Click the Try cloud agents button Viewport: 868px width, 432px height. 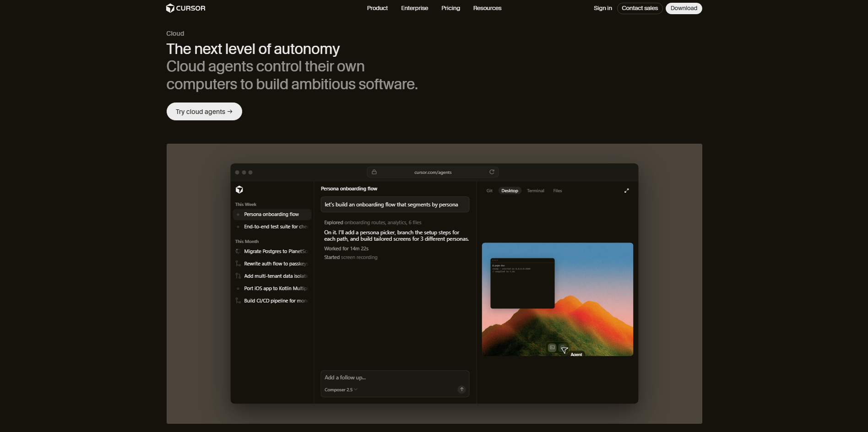(x=204, y=112)
